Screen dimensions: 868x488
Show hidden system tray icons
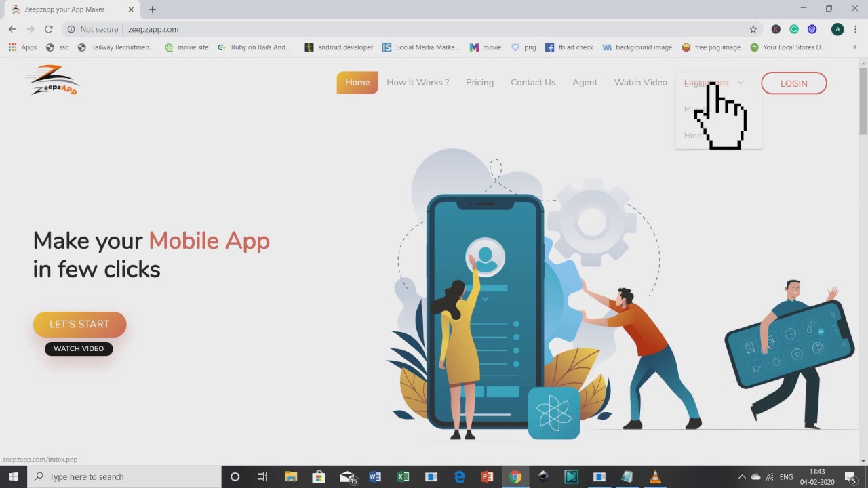pyautogui.click(x=742, y=476)
